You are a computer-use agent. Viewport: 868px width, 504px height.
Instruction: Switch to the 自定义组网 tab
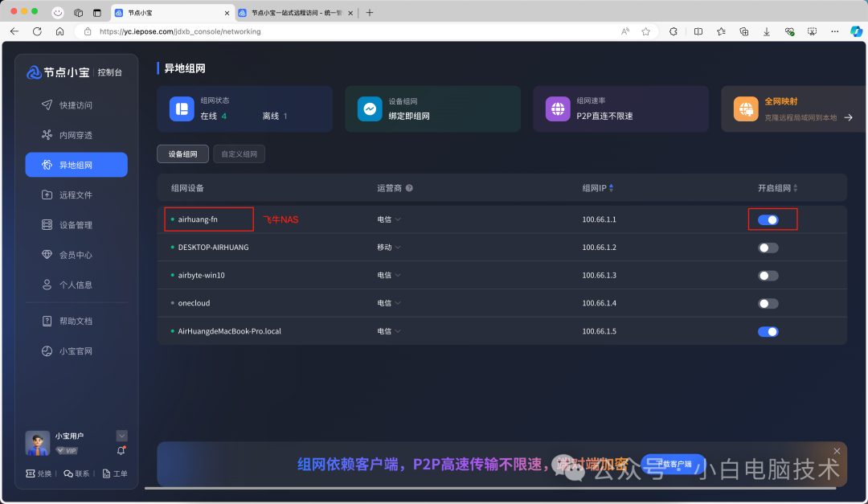pos(239,154)
